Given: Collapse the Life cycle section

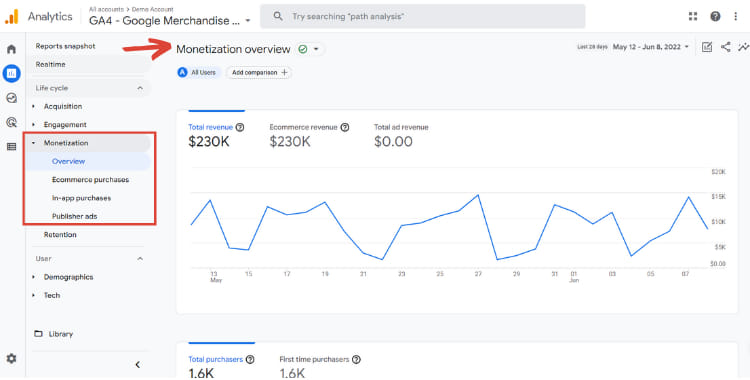Looking at the screenshot, I should click(x=140, y=88).
